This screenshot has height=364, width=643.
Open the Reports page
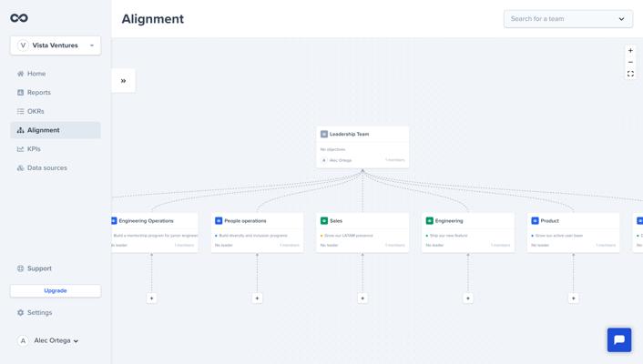(x=38, y=93)
